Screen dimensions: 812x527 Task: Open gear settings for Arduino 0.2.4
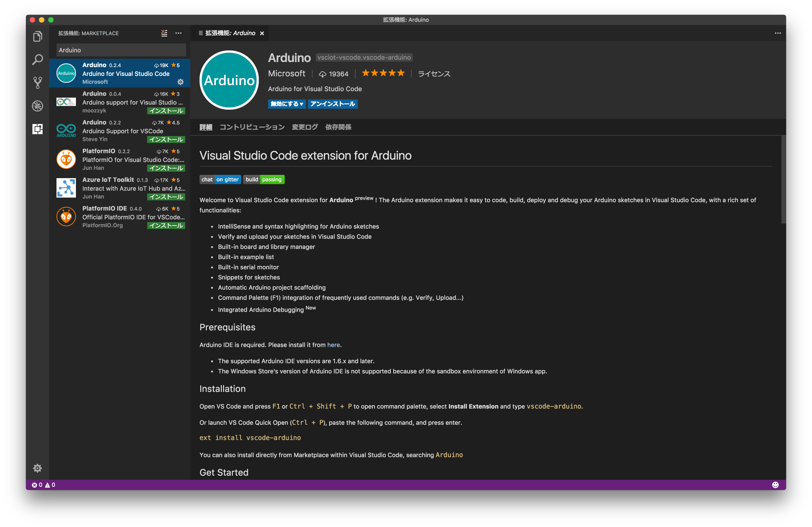pyautogui.click(x=181, y=82)
